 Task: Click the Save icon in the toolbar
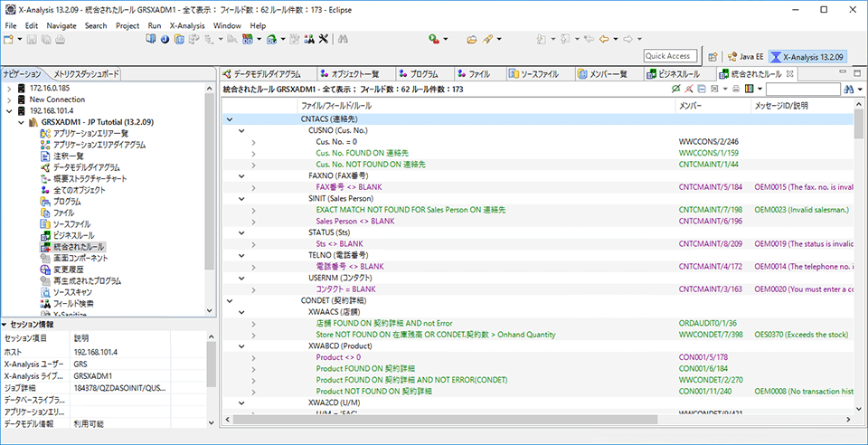(32, 39)
